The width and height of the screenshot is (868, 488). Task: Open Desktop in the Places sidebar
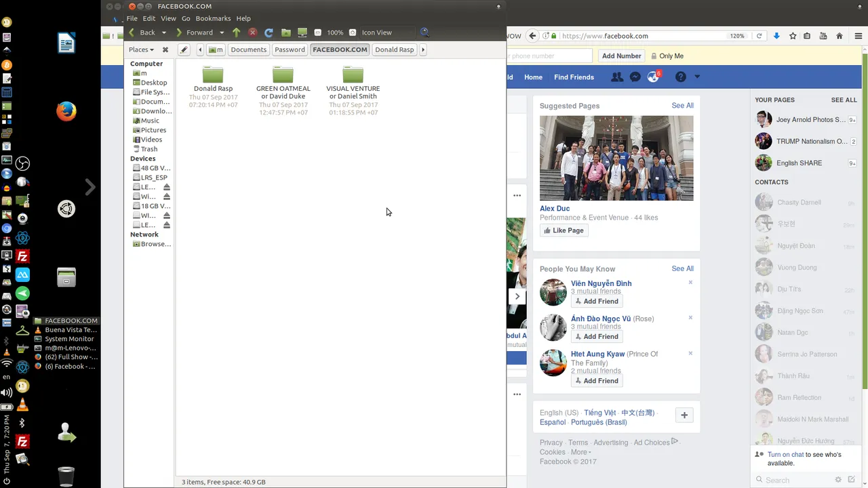coord(150,83)
